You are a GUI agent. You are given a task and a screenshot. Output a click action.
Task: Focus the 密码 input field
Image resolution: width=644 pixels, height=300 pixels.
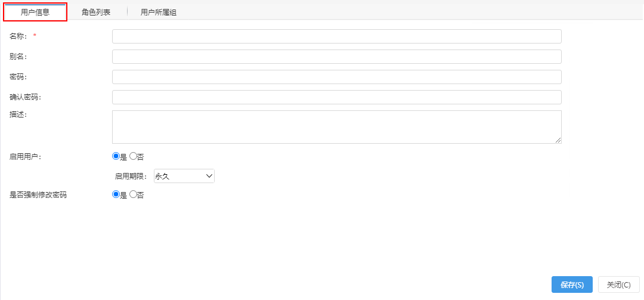point(336,77)
